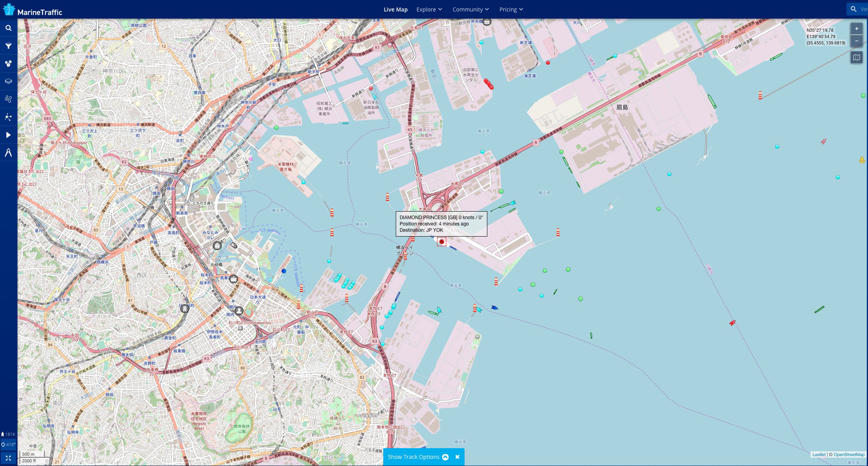868x466 pixels.
Task: Select the distance measuring compass tool
Action: coord(8,153)
